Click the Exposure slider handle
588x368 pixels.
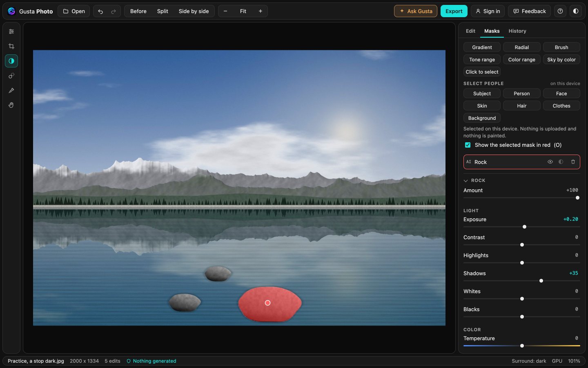click(x=525, y=227)
